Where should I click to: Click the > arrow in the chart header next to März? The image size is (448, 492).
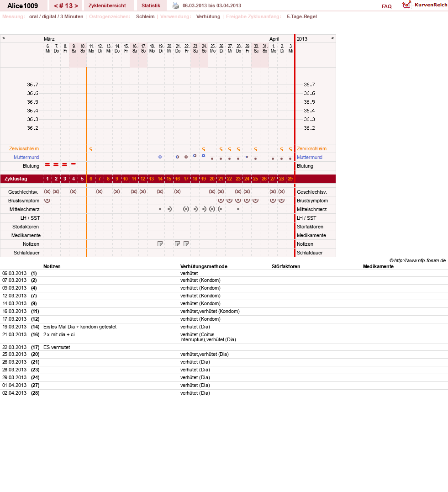(x=4, y=38)
